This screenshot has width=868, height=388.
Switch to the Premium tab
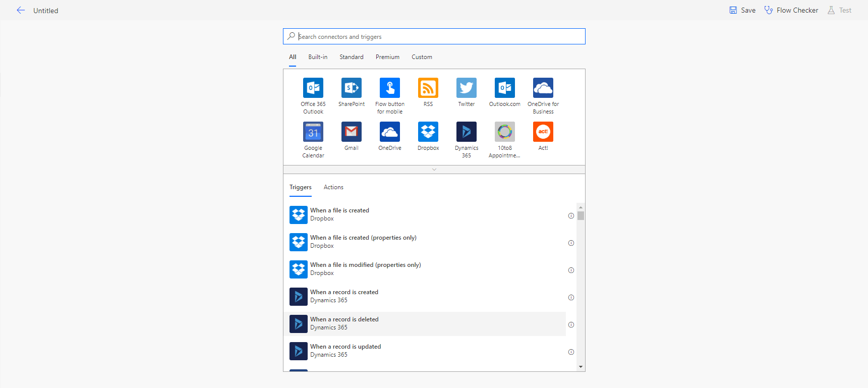(x=387, y=57)
